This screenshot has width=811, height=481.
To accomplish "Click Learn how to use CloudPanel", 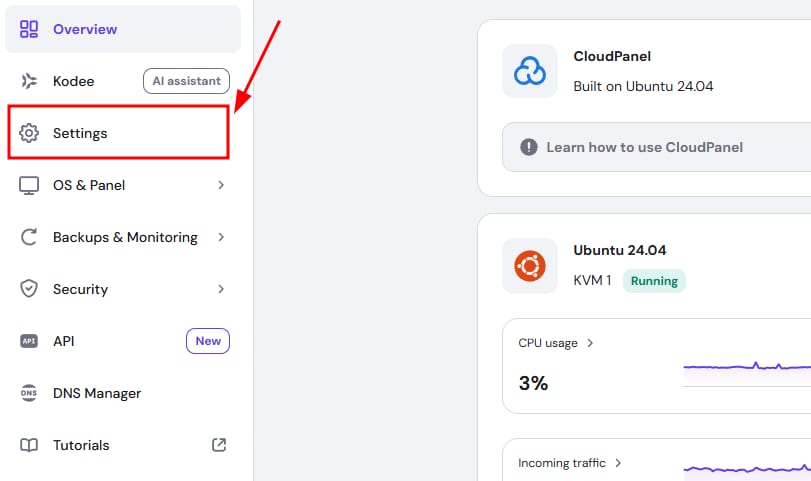I will [644, 147].
